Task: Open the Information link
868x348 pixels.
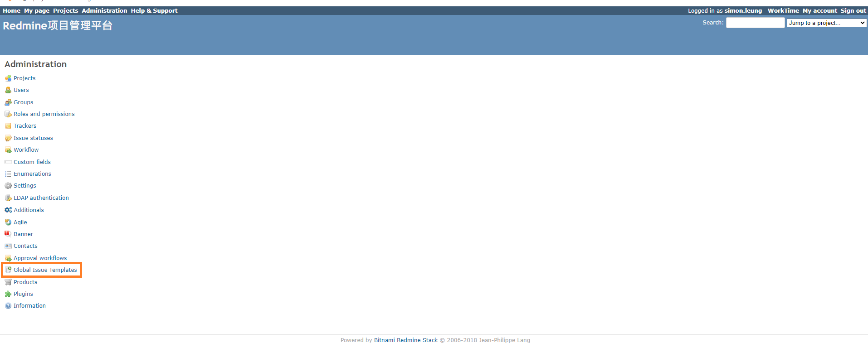Action: [x=29, y=306]
